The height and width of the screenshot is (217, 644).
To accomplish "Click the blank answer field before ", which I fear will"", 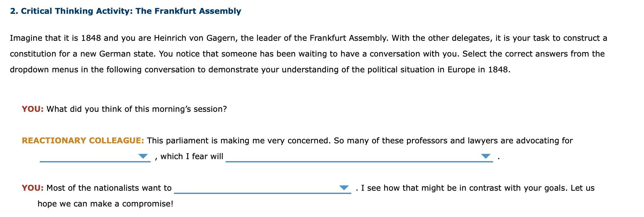I will [95, 156].
